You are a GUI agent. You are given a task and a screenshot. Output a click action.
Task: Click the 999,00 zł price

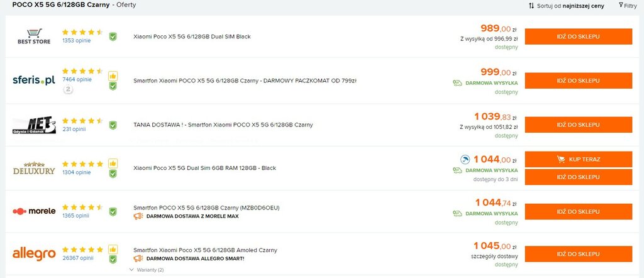tap(499, 72)
